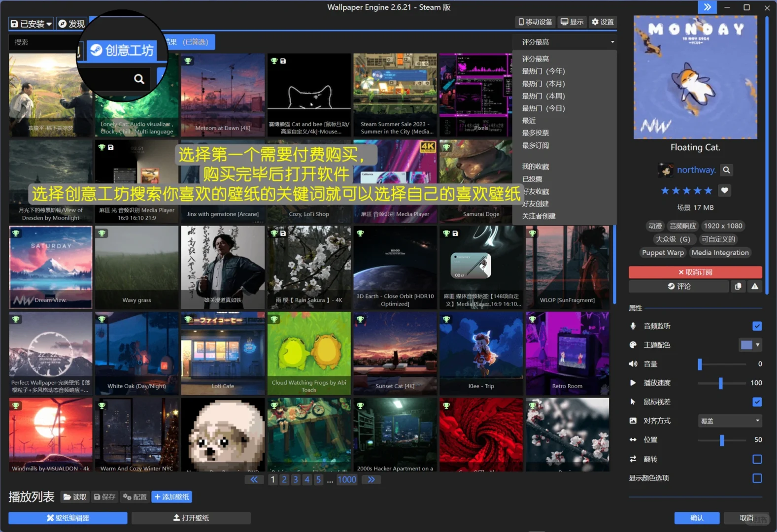Select 最热门 (本周) sort option

[543, 96]
